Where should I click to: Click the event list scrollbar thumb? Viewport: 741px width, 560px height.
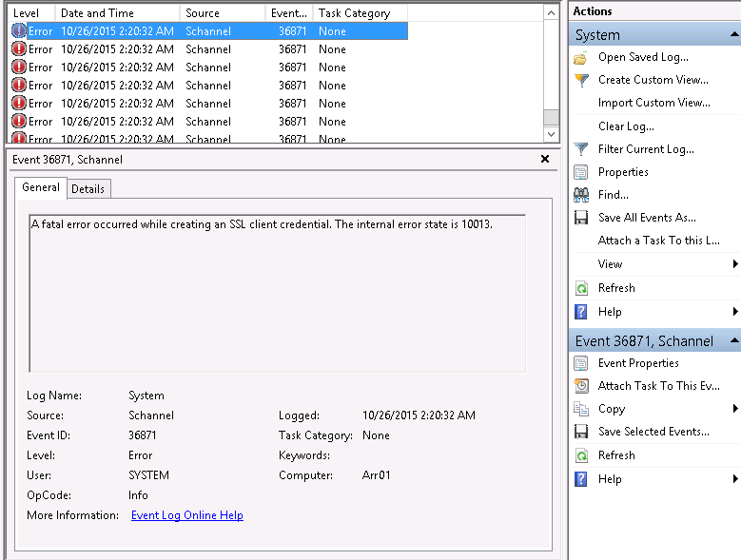551,117
